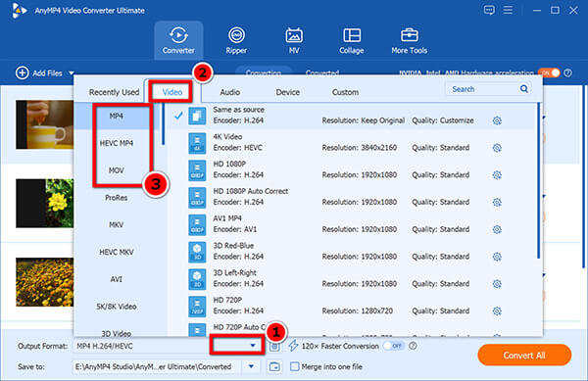Click the 4K Video format icon
This screenshot has width=588, height=381.
(197, 143)
